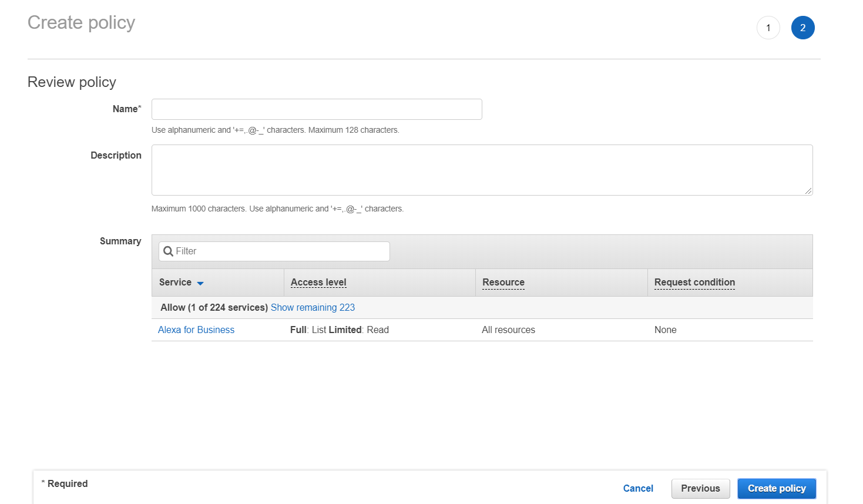Click the Resource column header
The height and width of the screenshot is (504, 863).
coord(503,283)
